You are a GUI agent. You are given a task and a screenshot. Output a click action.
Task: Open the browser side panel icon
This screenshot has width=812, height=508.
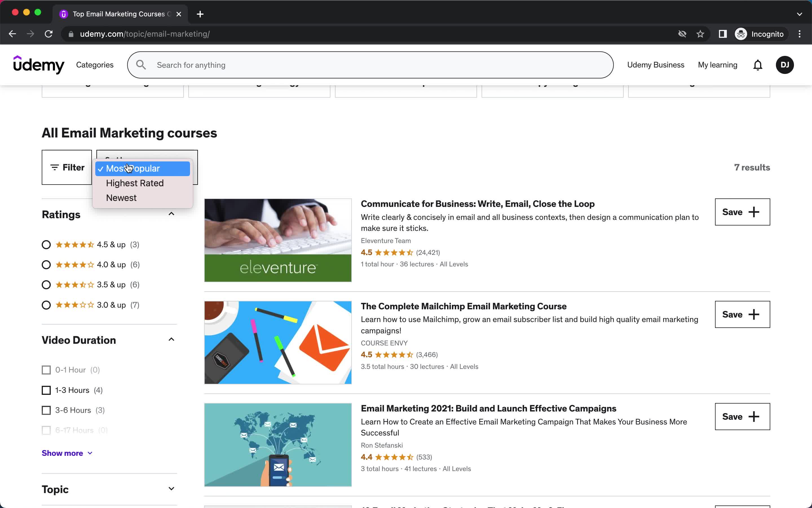click(x=723, y=34)
